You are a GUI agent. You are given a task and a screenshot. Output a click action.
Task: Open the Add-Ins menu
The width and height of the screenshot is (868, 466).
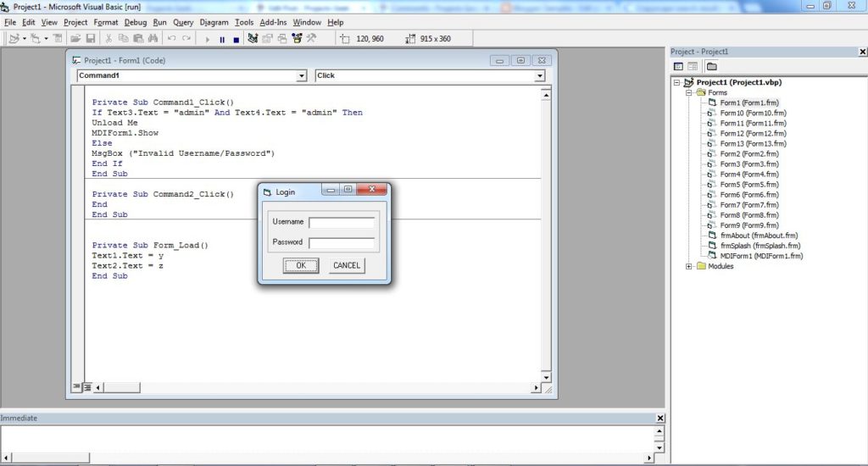coord(273,22)
